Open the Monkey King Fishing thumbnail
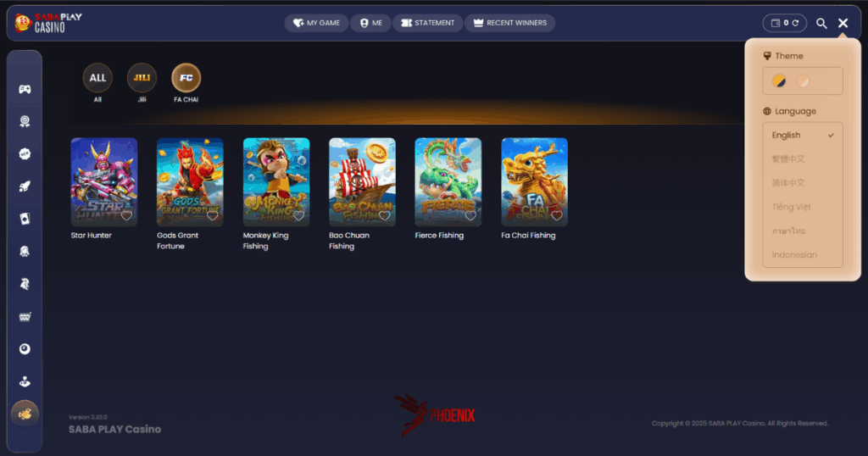Screen dimensions: 868x456 (276, 182)
